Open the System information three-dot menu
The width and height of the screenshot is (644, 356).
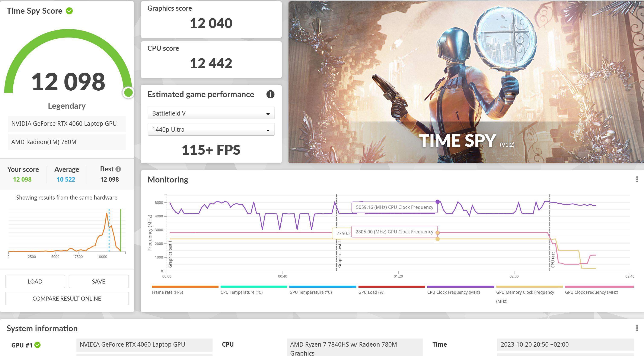(637, 328)
